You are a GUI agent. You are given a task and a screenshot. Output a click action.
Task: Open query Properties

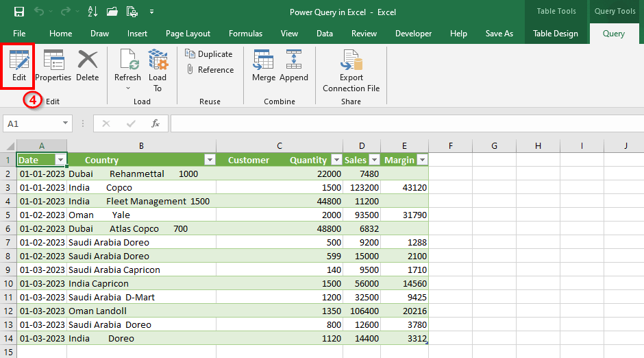(53, 66)
